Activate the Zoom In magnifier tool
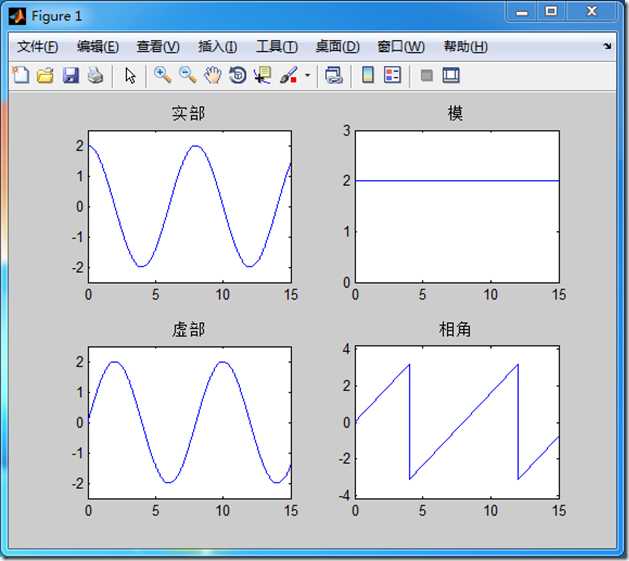This screenshot has width=629, height=561. coord(163,75)
